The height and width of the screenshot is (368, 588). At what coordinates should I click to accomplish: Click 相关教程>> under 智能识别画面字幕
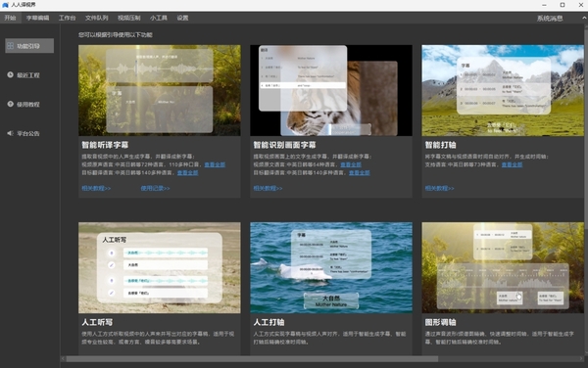tap(268, 188)
